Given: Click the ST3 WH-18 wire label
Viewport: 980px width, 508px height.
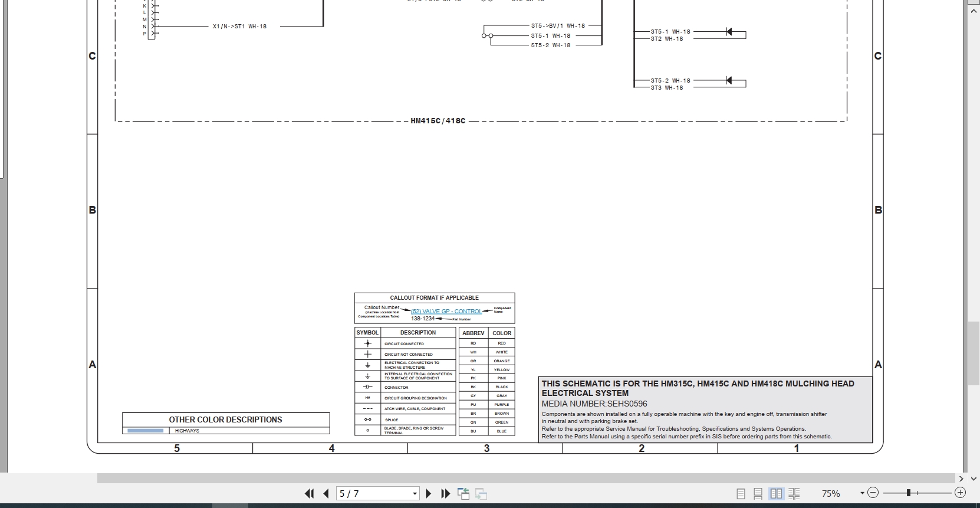Looking at the screenshot, I should tap(667, 88).
